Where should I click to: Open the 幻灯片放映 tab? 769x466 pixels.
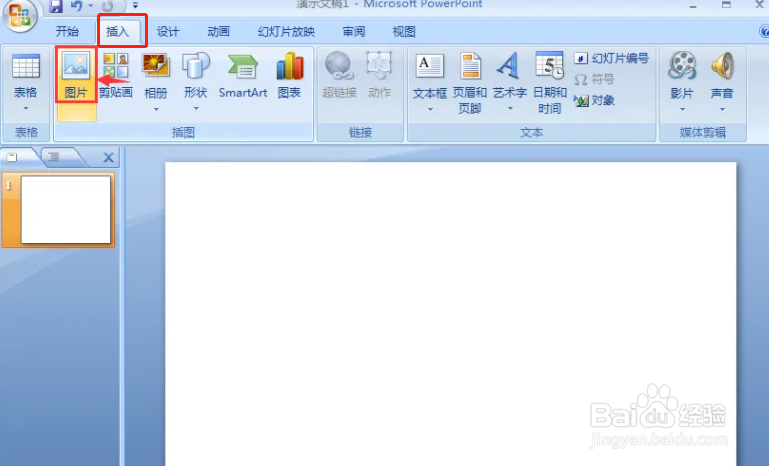286,31
